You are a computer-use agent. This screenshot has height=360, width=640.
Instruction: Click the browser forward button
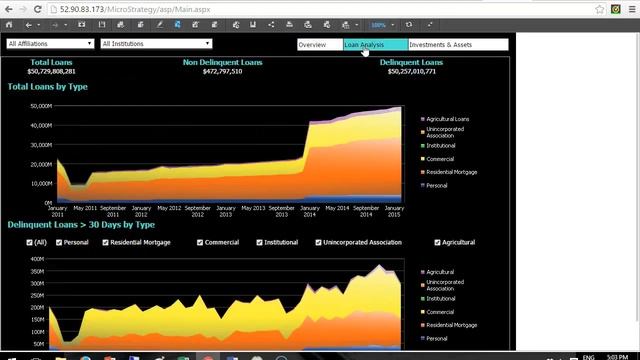[x=23, y=9]
